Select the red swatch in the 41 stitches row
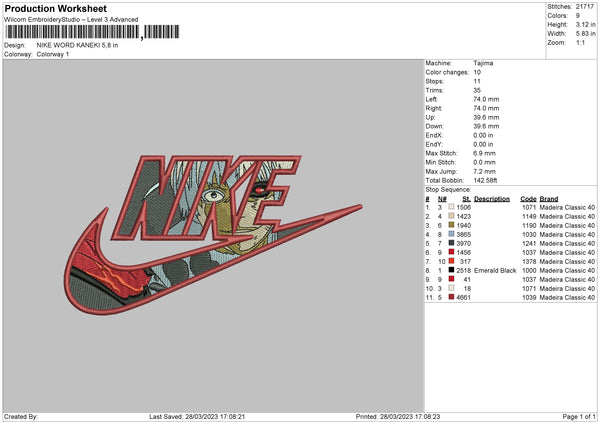 point(452,279)
